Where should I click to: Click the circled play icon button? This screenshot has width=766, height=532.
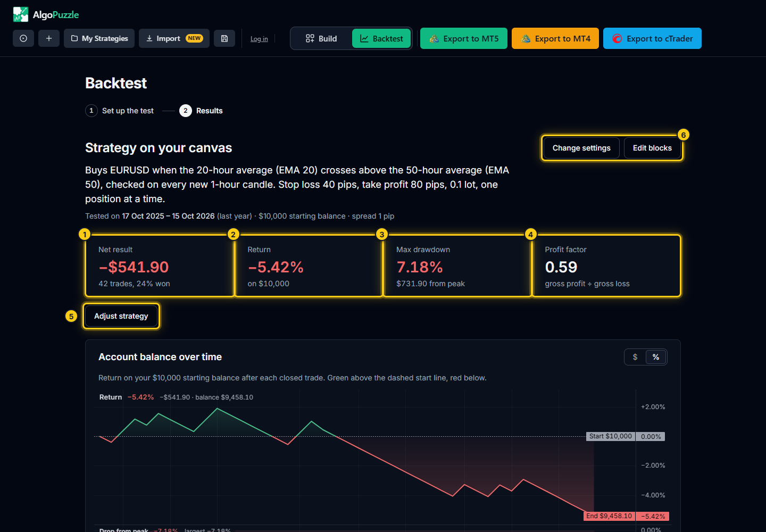[x=23, y=38]
